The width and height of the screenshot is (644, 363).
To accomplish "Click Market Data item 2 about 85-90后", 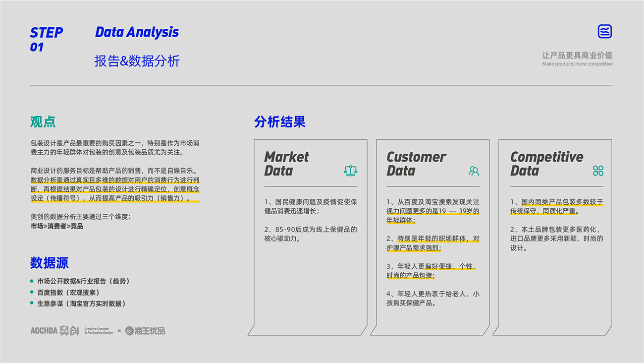I will [311, 234].
